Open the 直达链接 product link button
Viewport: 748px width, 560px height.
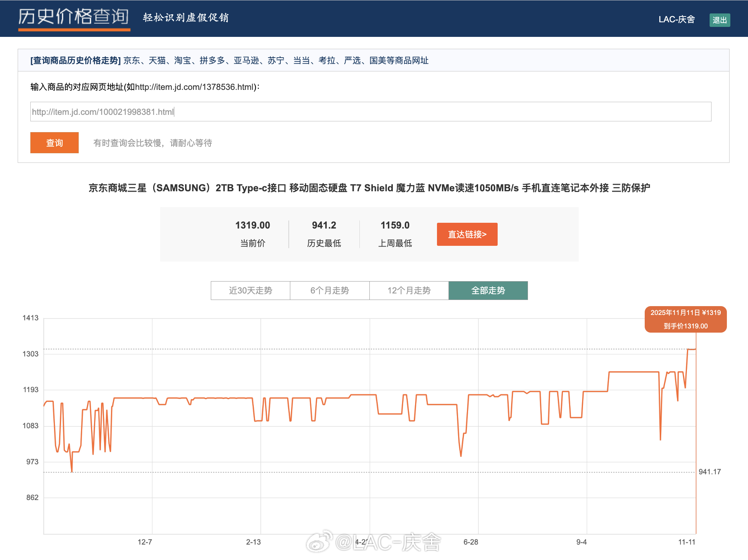click(467, 234)
